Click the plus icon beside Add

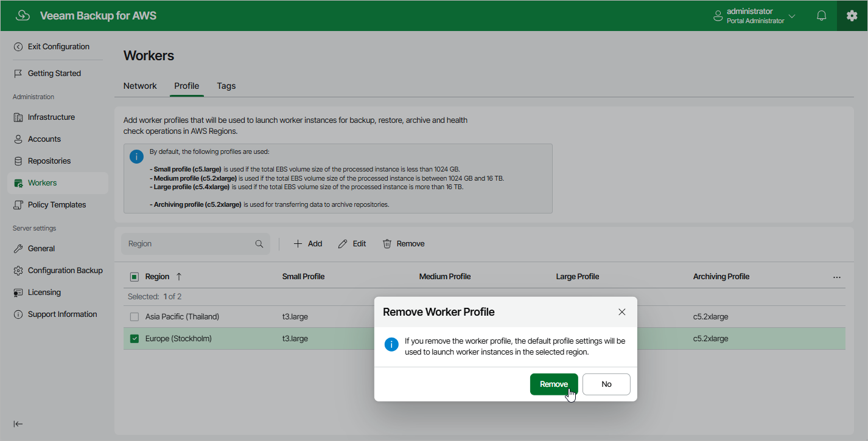pyautogui.click(x=298, y=244)
